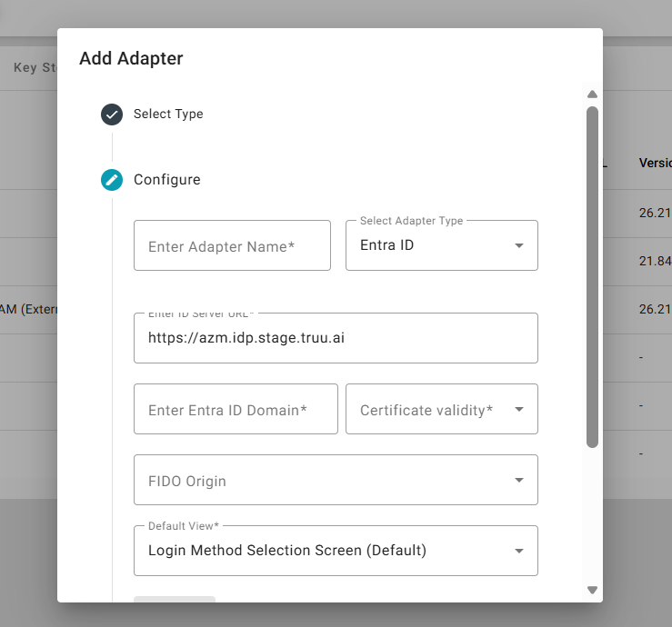Open the Certificate validity dropdown
This screenshot has width=672, height=627.
click(442, 409)
